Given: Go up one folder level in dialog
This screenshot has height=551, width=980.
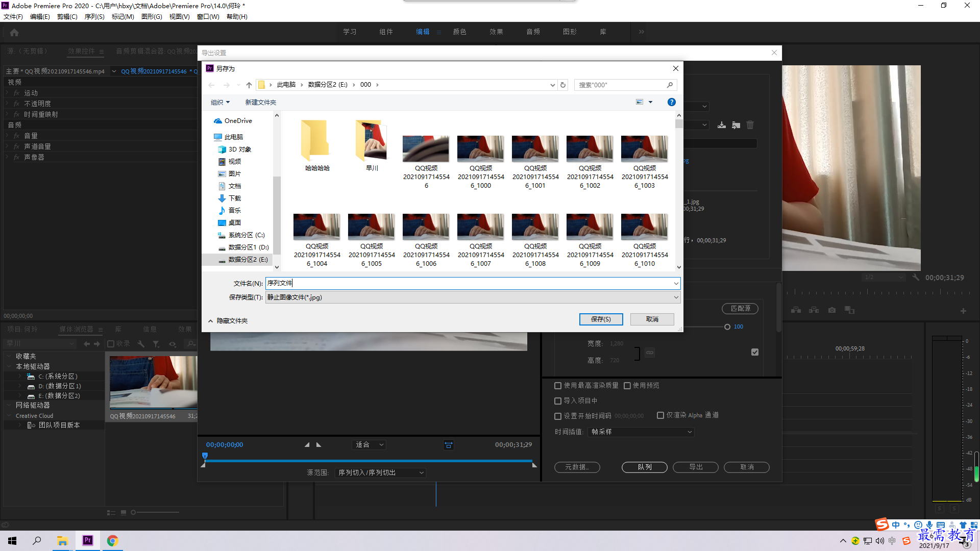Looking at the screenshot, I should coord(249,85).
